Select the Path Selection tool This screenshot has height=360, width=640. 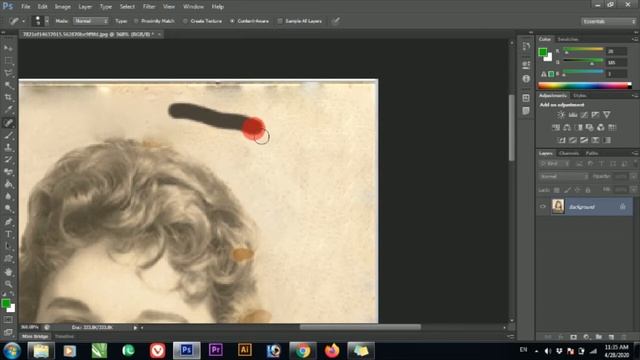pos(8,246)
